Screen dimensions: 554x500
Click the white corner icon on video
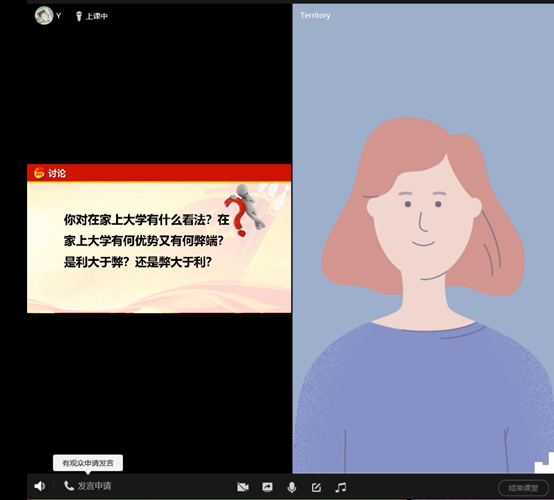point(544,463)
